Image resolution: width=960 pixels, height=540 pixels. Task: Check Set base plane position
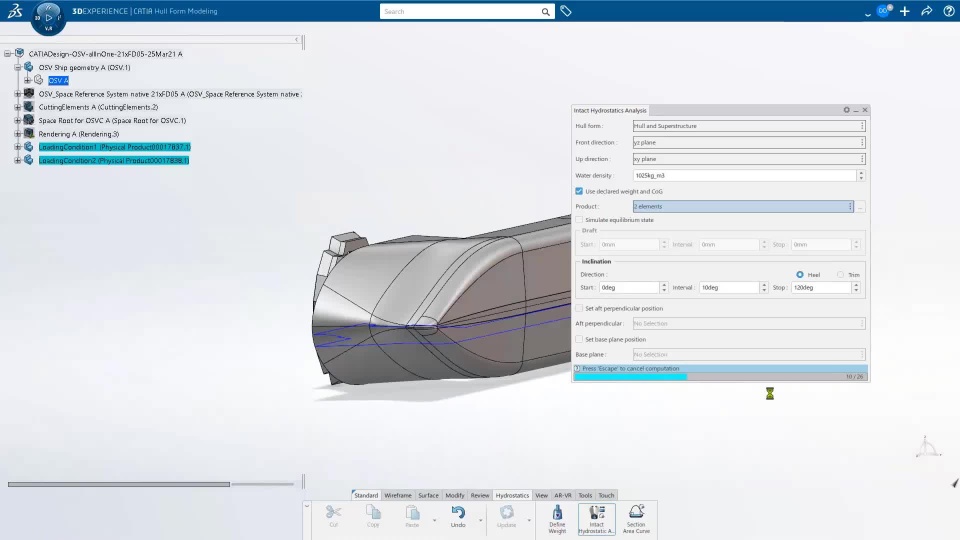579,339
